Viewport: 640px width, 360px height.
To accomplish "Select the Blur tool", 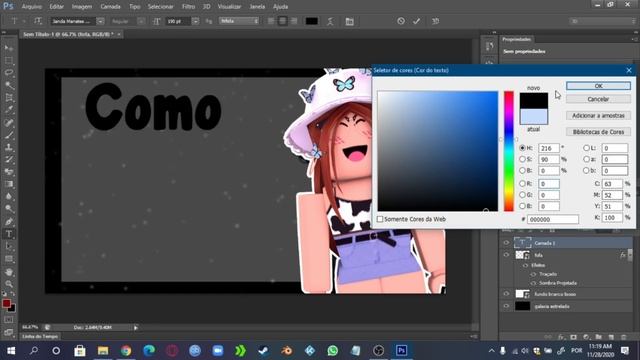I will click(x=9, y=196).
